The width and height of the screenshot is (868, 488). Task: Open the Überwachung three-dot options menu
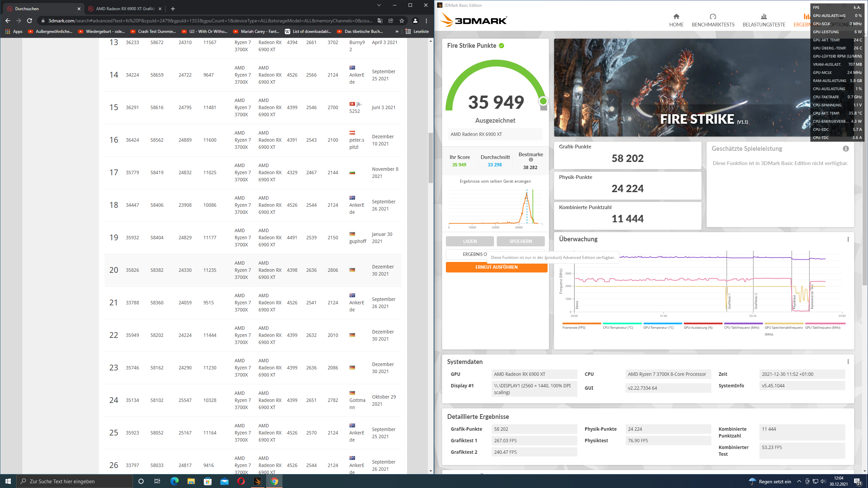[x=848, y=239]
